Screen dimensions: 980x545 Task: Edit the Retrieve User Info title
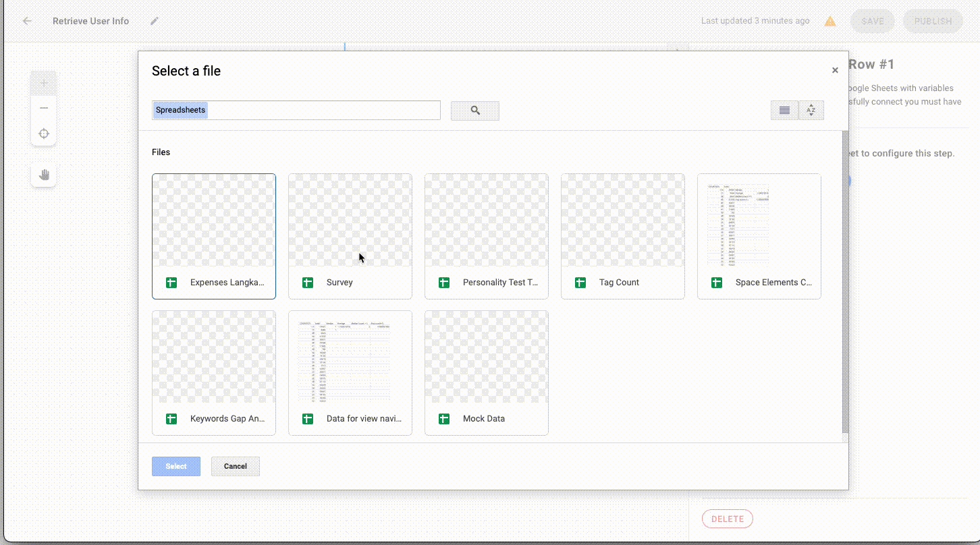coord(155,21)
